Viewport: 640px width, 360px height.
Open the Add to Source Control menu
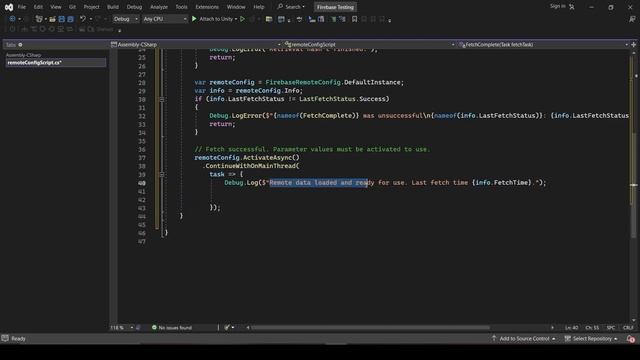click(524, 339)
